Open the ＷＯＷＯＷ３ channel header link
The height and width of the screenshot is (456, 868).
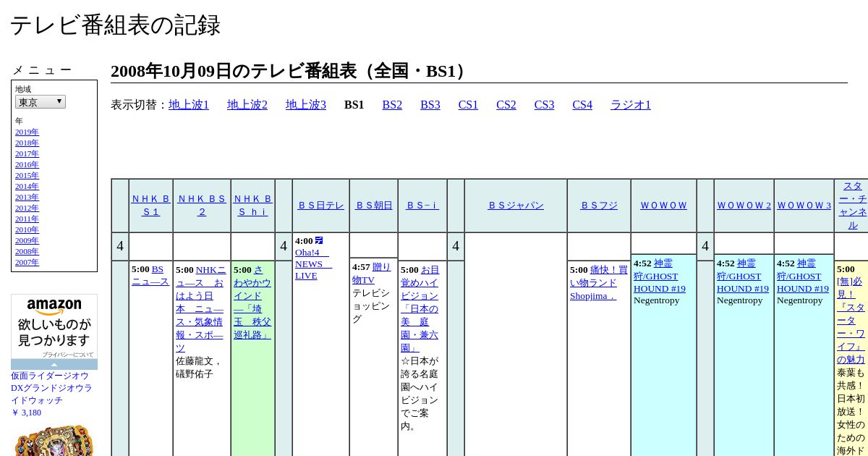(x=804, y=206)
